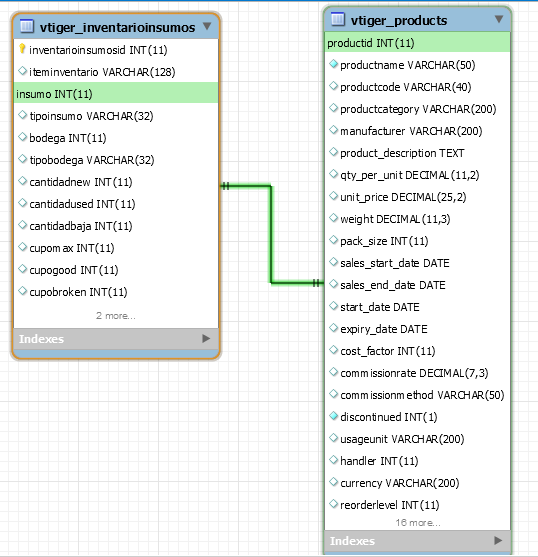Click the filled diamond icon beside discontinued

[x=333, y=416]
